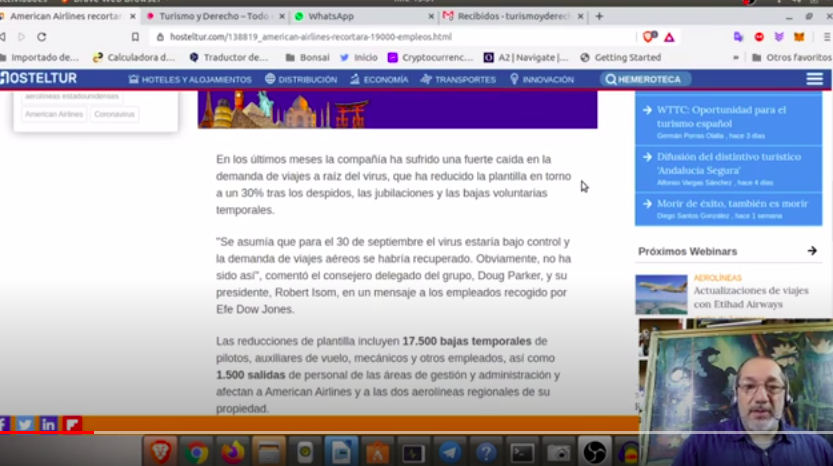Open the Getting Started bookmark
This screenshot has width=833, height=466.
click(x=620, y=57)
